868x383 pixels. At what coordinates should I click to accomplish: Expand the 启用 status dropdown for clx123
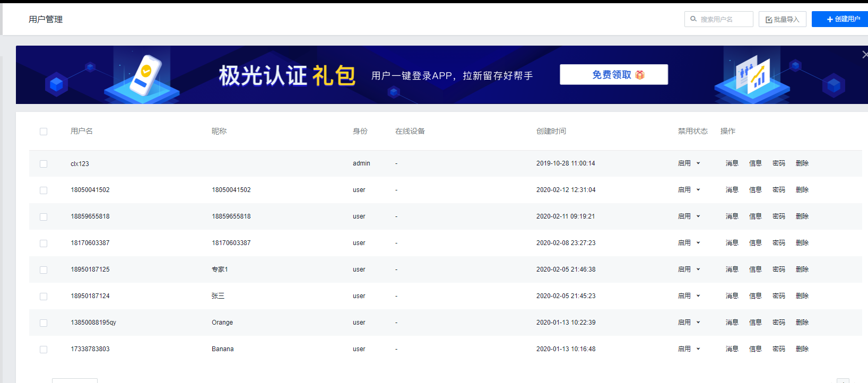[x=689, y=163]
